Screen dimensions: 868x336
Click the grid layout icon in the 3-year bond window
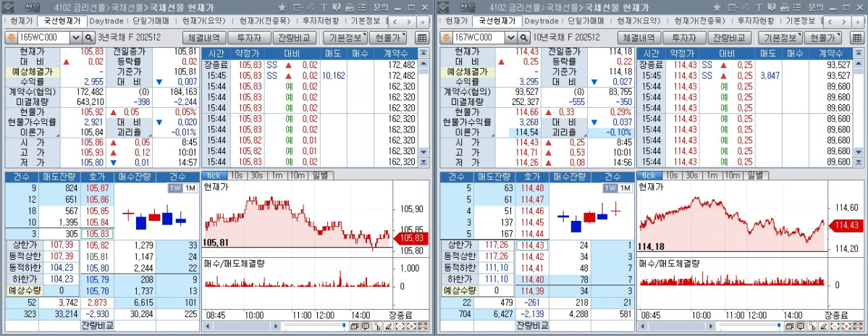click(x=422, y=38)
